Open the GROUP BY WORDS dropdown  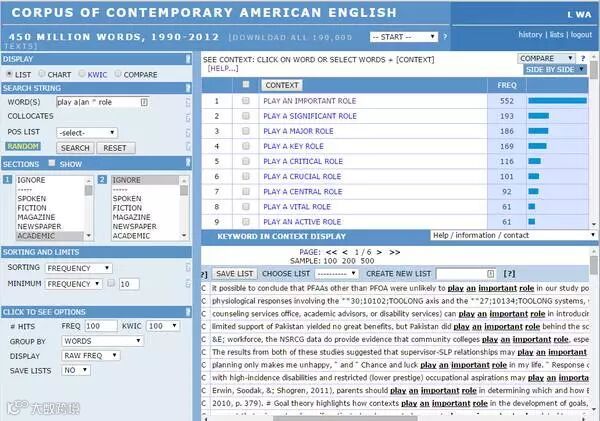pos(102,341)
